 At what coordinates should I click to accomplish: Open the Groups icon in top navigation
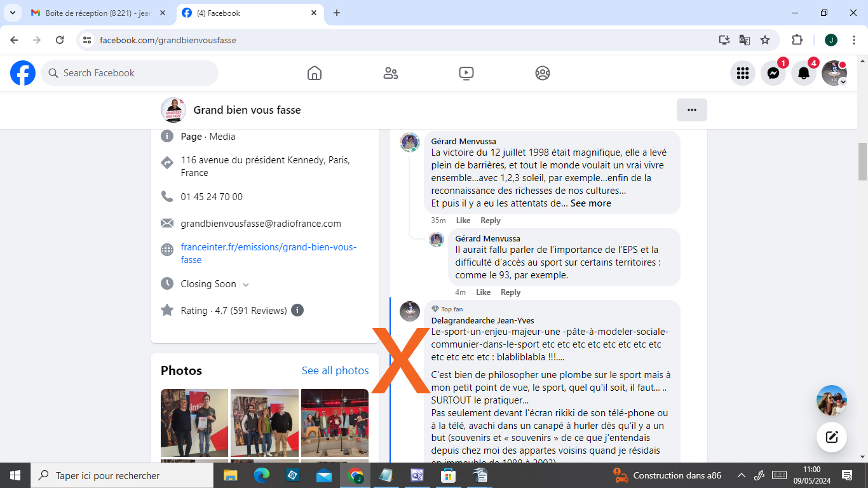pyautogui.click(x=542, y=73)
